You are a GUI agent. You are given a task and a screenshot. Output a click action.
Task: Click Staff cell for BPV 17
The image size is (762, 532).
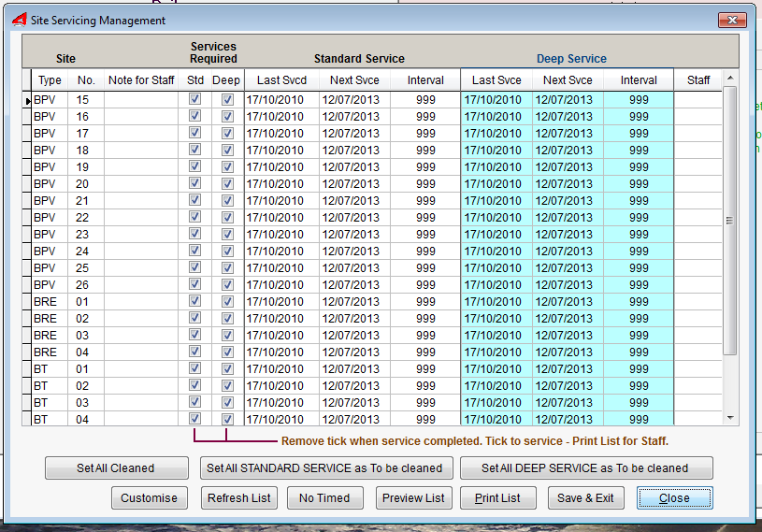[698, 133]
